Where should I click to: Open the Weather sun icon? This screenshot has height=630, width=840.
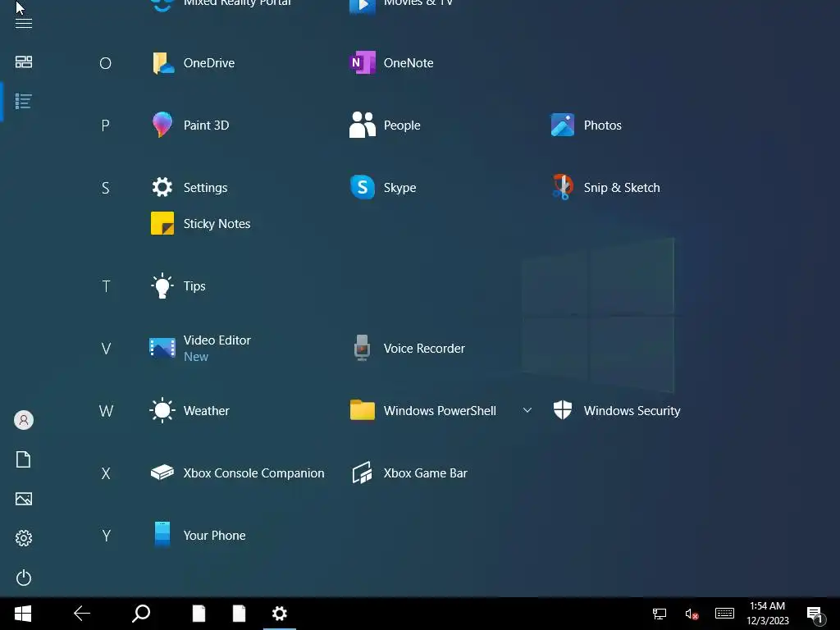click(162, 411)
